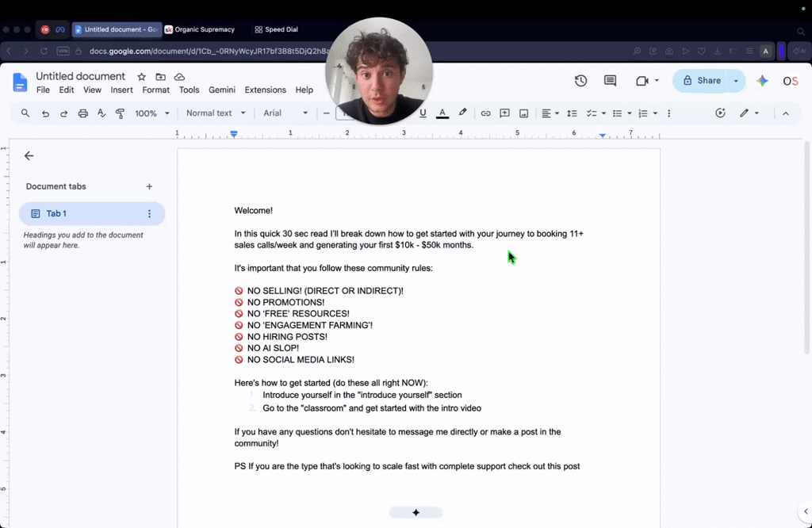The image size is (812, 528).
Task: Click the Share button
Action: [x=703, y=81]
